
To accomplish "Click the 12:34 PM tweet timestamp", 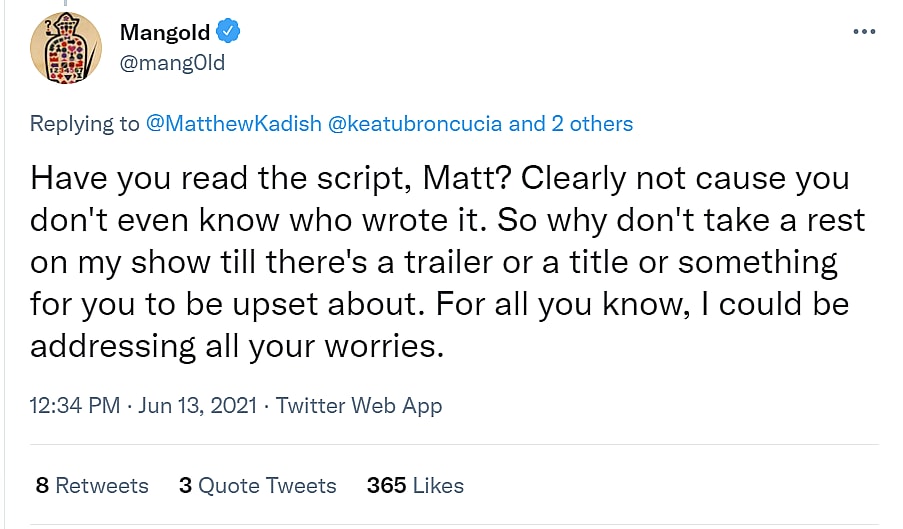I will pyautogui.click(x=75, y=405).
